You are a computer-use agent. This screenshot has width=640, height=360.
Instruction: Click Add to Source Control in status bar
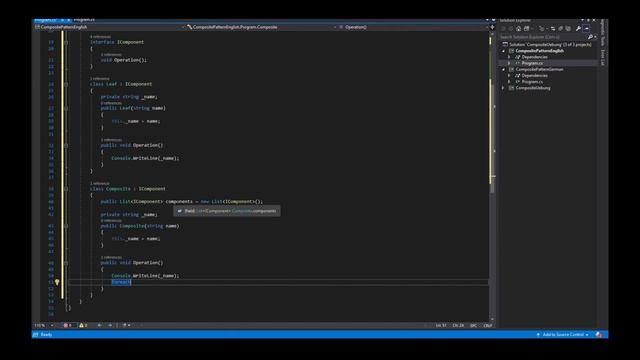pos(562,335)
